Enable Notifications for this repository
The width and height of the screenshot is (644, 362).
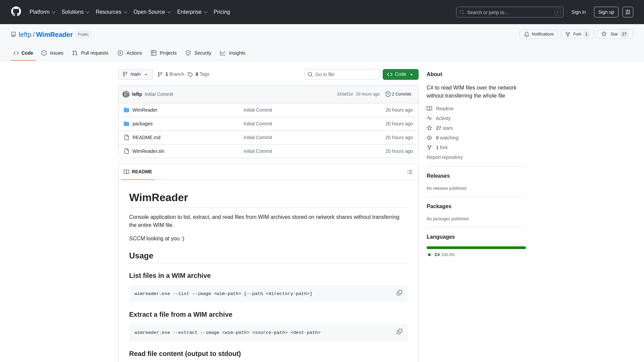539,34
